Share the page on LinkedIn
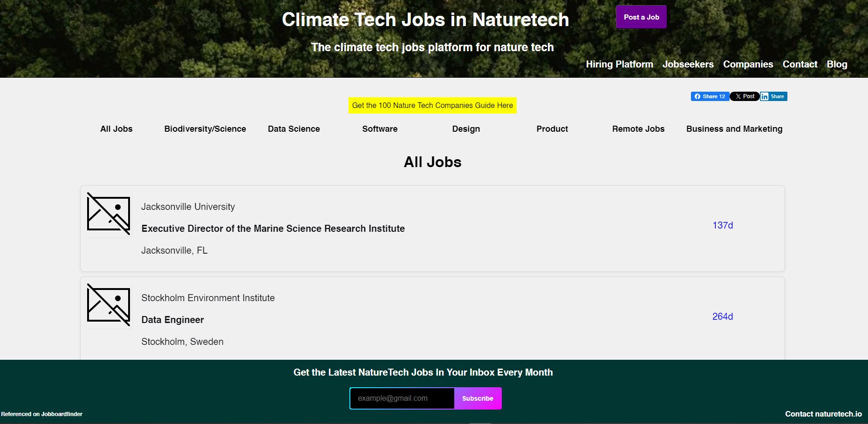This screenshot has width=868, height=424. (x=773, y=96)
